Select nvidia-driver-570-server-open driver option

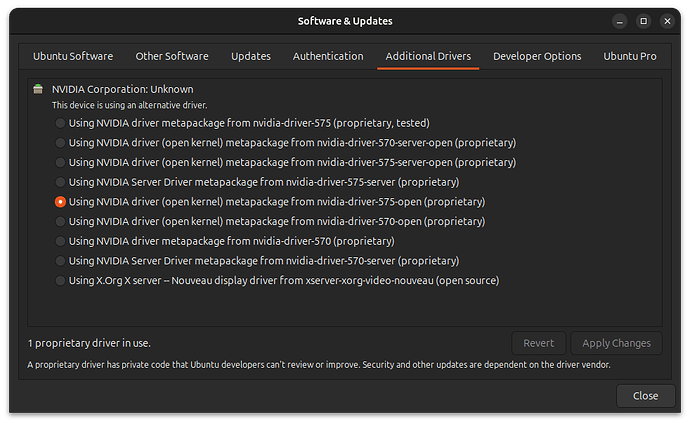(x=61, y=143)
